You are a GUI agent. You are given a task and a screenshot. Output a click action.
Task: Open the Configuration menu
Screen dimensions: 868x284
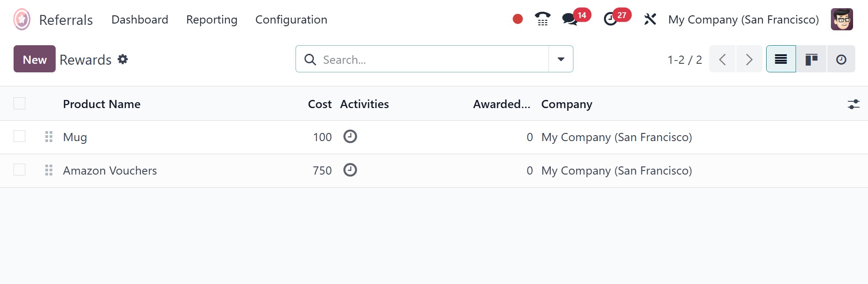coord(291,19)
